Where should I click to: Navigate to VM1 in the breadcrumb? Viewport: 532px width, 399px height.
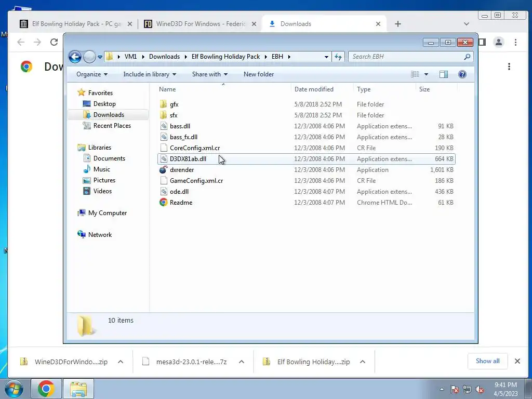pos(130,57)
